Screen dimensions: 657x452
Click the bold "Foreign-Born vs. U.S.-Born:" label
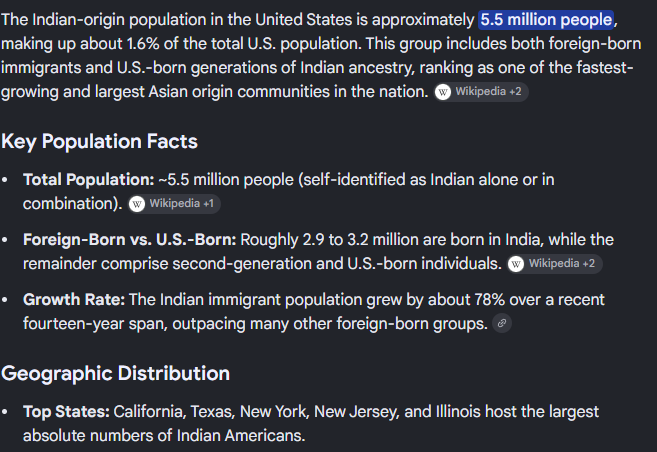(129, 240)
